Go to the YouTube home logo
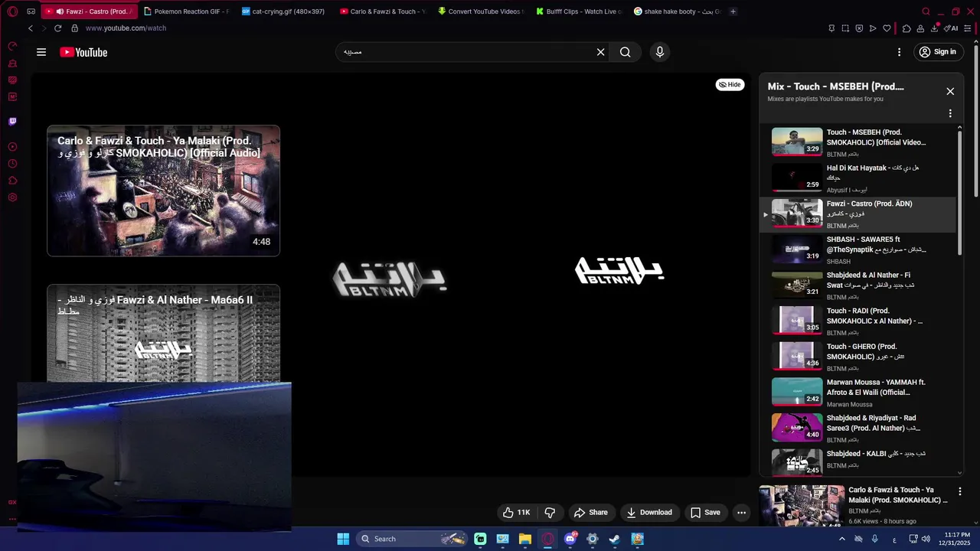The width and height of the screenshot is (980, 551). [x=83, y=52]
